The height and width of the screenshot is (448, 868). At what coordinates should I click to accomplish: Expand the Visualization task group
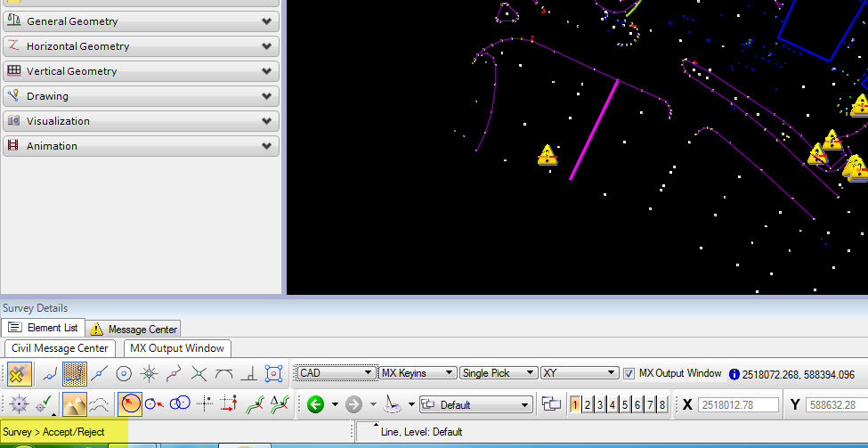(142, 121)
